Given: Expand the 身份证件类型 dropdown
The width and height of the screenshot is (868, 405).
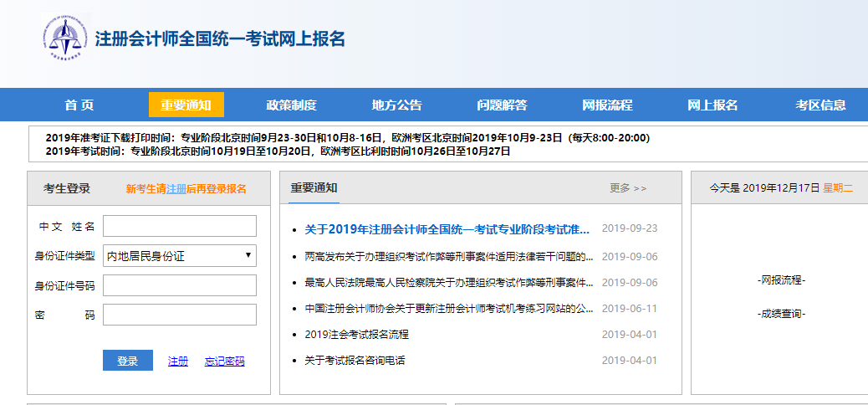Looking at the screenshot, I should pos(179,256).
